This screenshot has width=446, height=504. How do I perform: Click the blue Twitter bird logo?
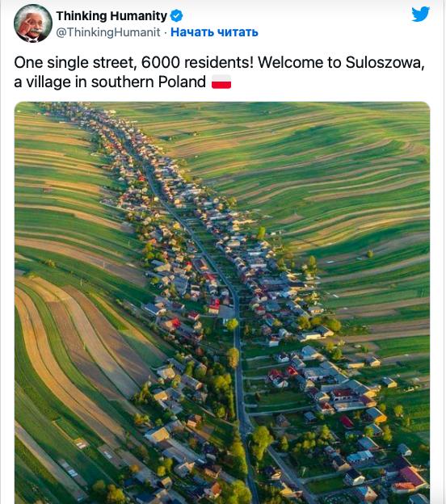pyautogui.click(x=421, y=14)
